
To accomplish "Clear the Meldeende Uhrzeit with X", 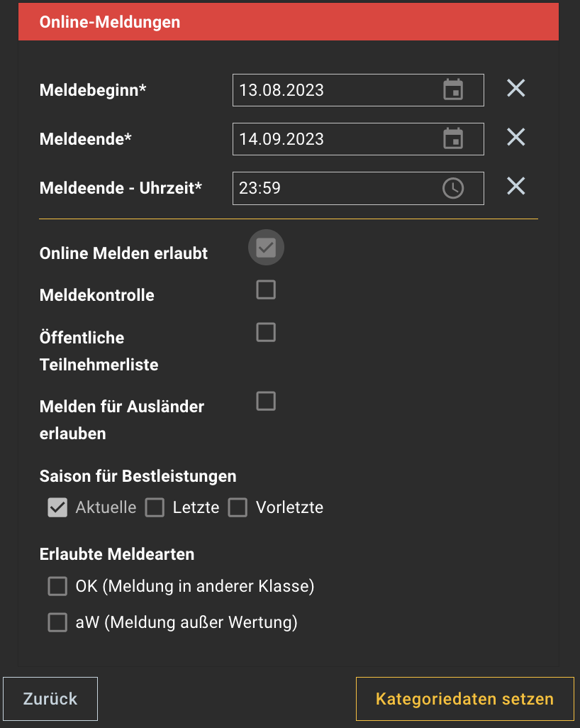I will pos(515,186).
